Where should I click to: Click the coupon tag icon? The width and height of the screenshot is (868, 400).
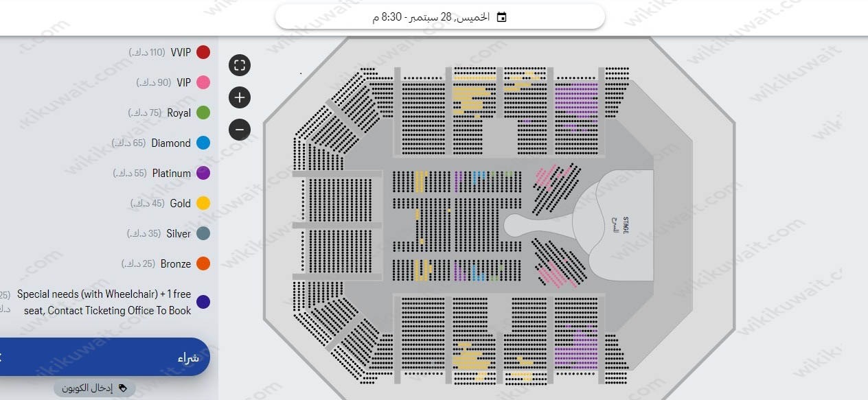pyautogui.click(x=123, y=388)
